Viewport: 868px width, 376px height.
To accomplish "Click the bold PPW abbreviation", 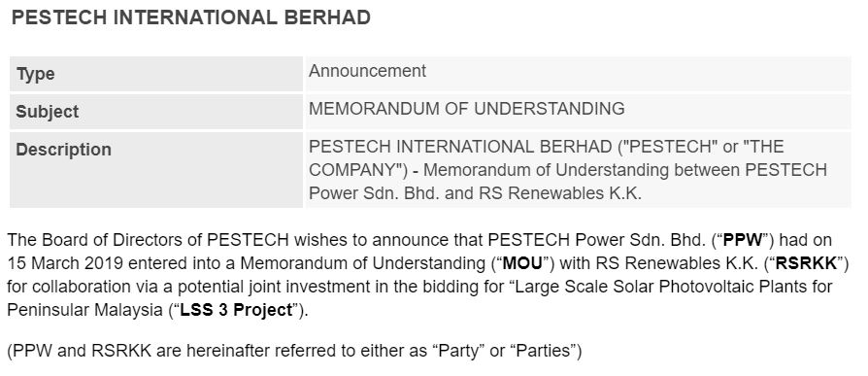I will [743, 240].
